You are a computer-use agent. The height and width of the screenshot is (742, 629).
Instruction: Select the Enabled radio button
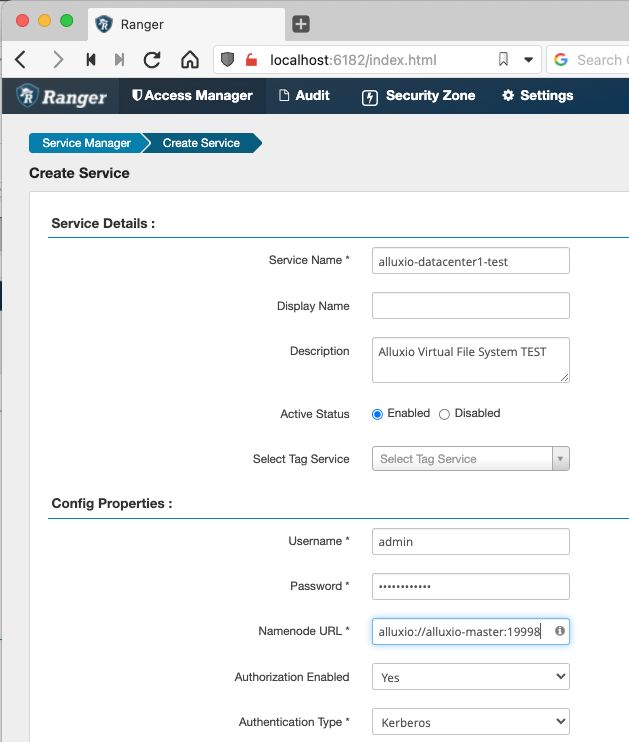pos(377,415)
